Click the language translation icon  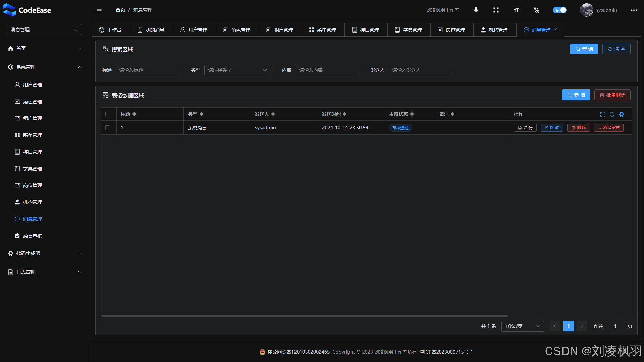(x=536, y=10)
